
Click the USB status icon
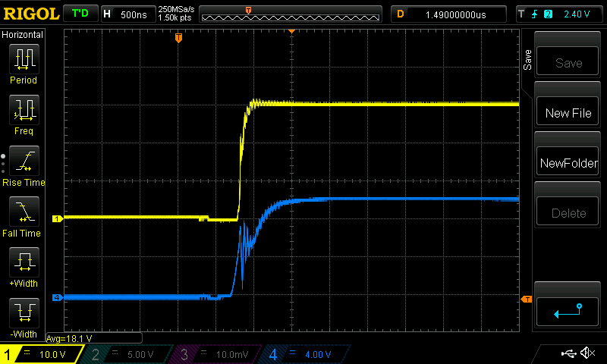point(569,353)
